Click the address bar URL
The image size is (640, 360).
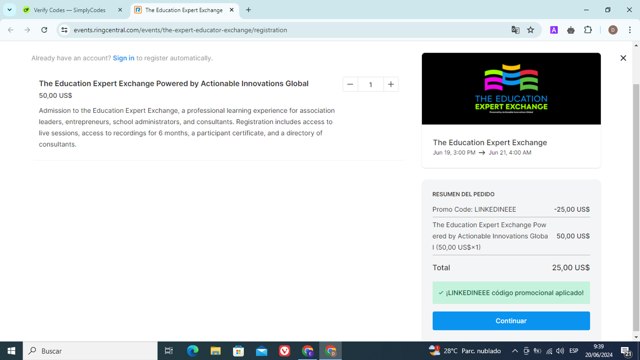point(180,30)
